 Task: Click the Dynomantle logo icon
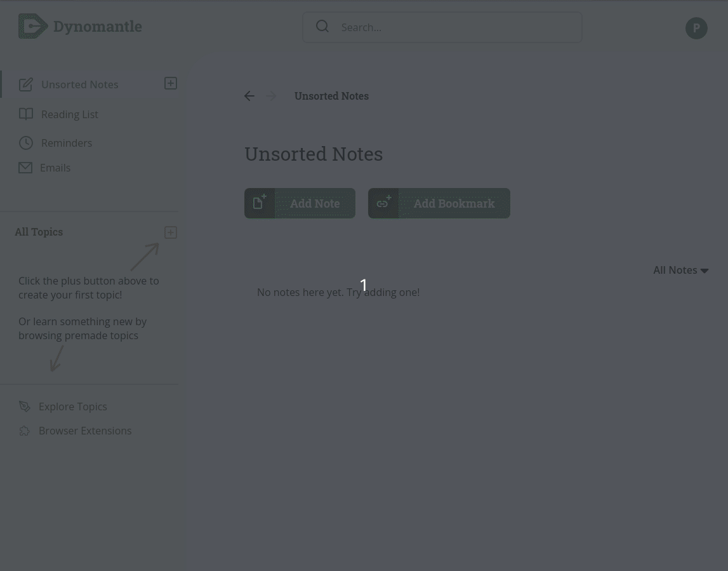point(33,26)
